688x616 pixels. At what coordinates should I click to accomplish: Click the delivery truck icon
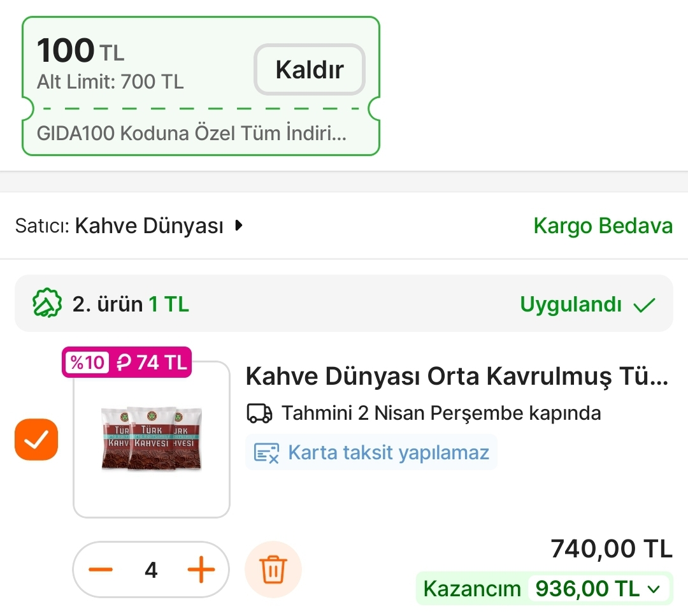(259, 414)
